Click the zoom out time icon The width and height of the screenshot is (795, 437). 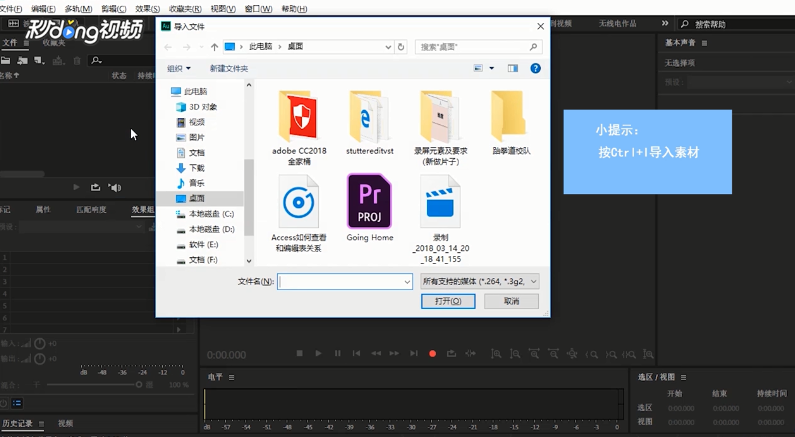[553, 354]
